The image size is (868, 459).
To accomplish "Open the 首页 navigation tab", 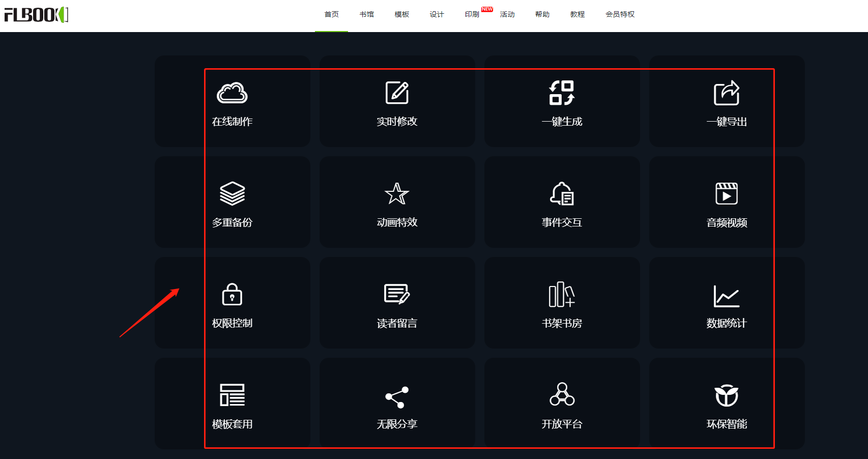I will (332, 14).
